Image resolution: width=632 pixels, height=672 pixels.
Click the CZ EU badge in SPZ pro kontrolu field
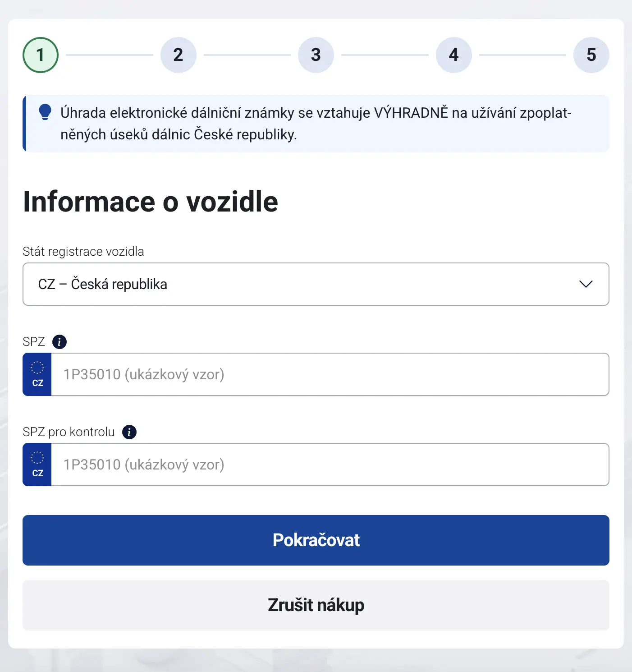coord(37,465)
